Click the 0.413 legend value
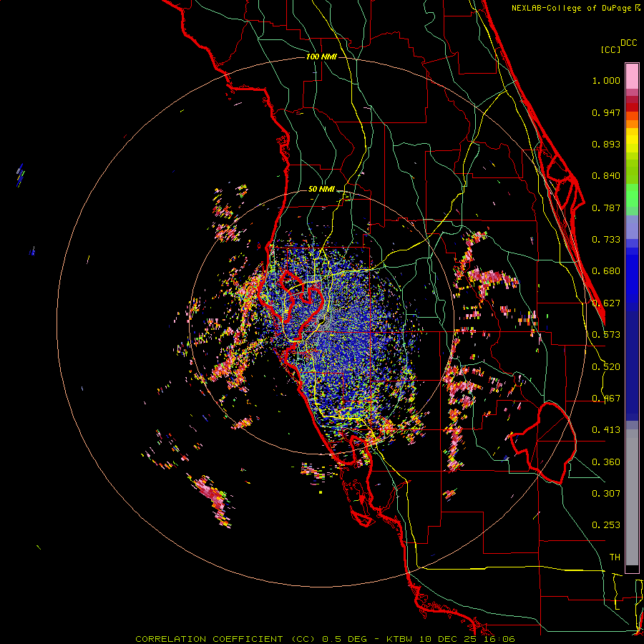This screenshot has height=644, width=644. coord(606,430)
